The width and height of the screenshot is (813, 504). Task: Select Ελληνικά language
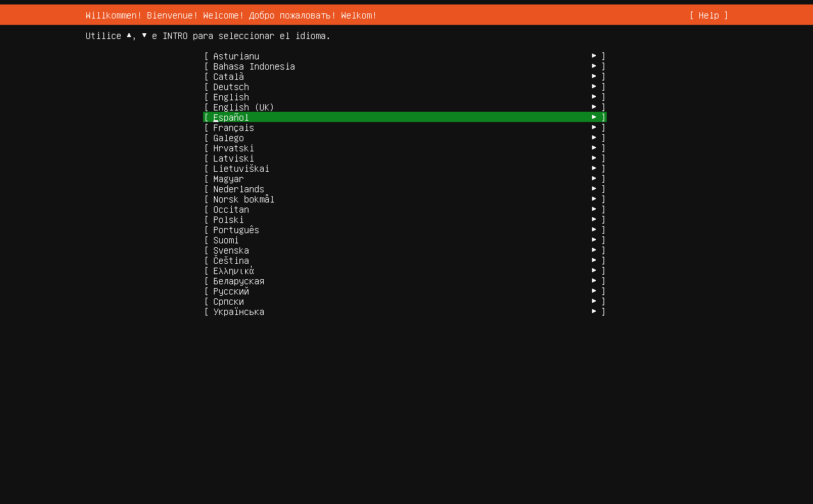(405, 271)
